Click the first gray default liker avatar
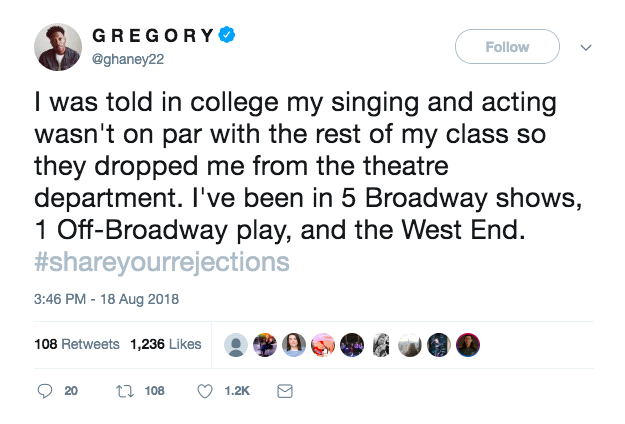625x424 pixels. pos(236,345)
